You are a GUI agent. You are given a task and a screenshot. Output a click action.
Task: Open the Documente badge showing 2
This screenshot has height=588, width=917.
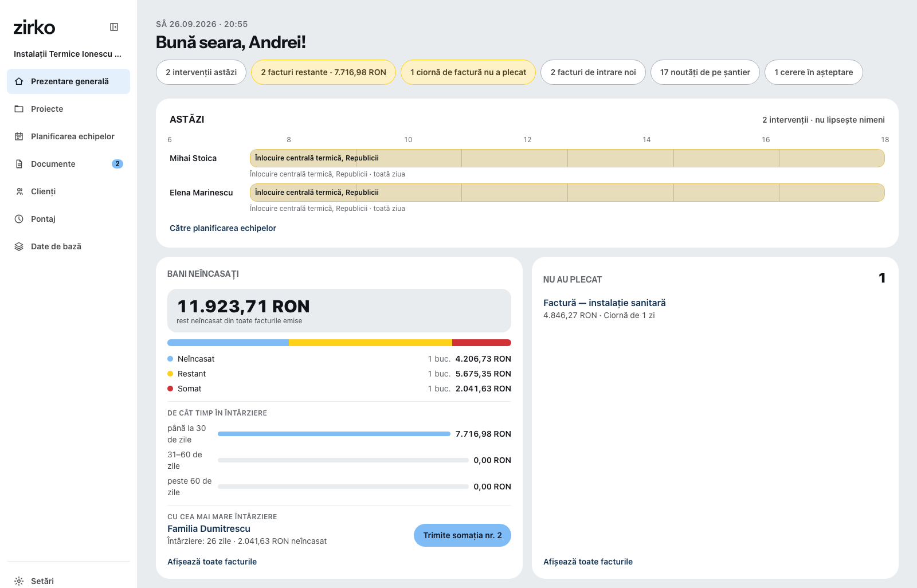117,164
